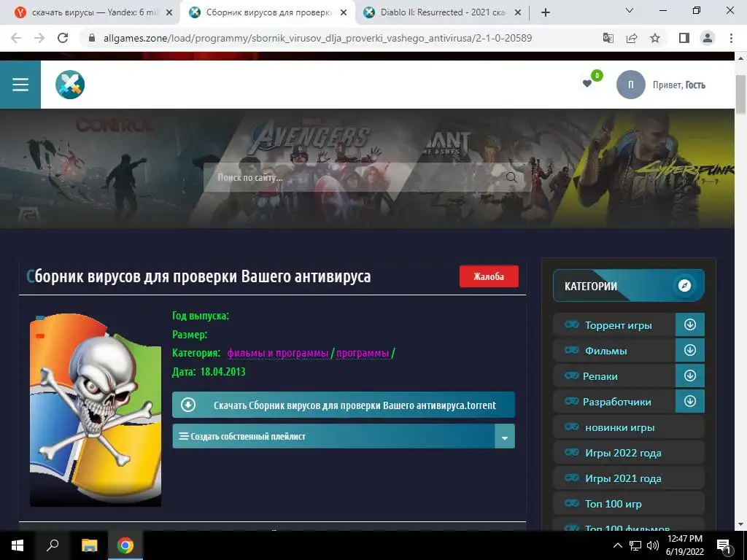Click the gamepad icon beside Торрент игры
The height and width of the screenshot is (560, 747).
[x=572, y=324]
